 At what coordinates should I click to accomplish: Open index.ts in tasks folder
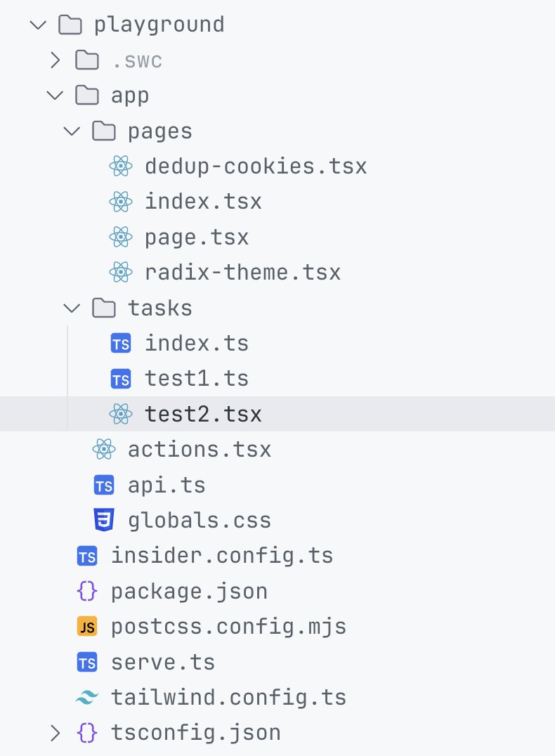point(197,344)
